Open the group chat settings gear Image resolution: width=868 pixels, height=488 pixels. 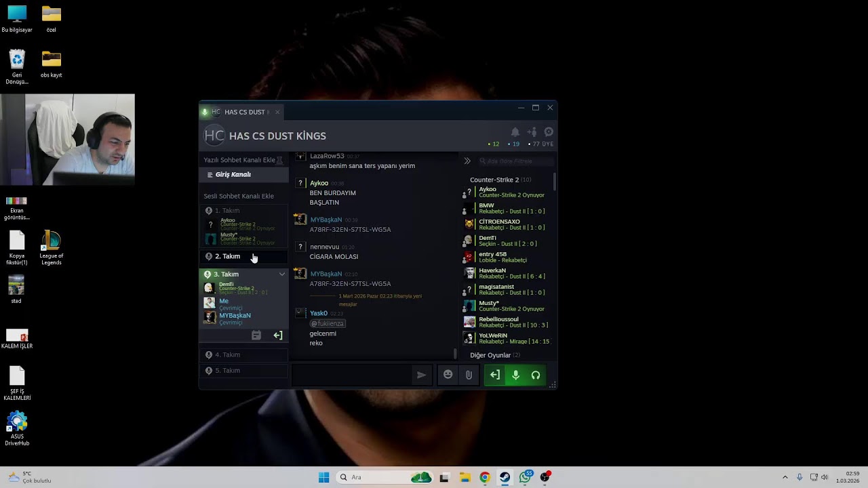(549, 132)
